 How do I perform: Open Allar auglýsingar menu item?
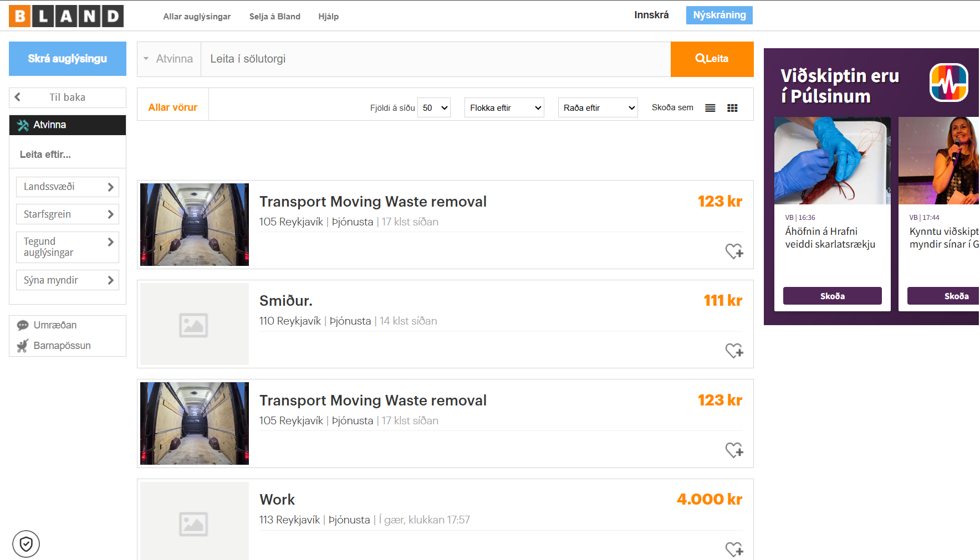coord(197,17)
